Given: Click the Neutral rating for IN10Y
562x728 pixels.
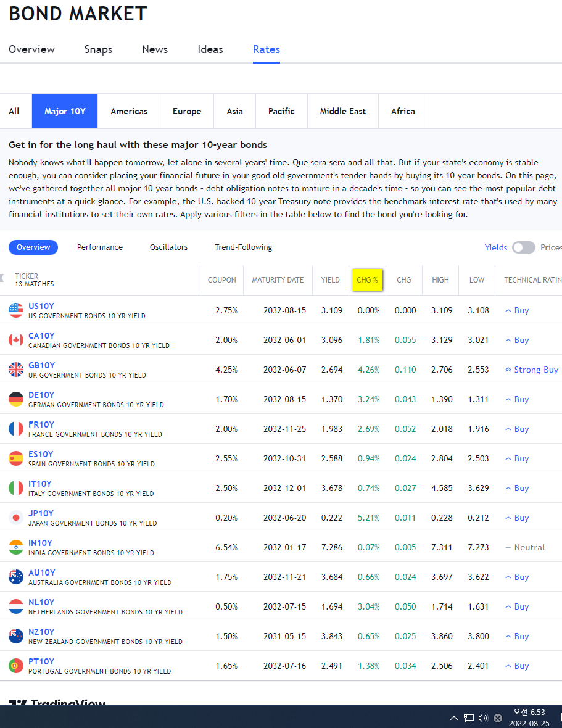Looking at the screenshot, I should [526, 547].
